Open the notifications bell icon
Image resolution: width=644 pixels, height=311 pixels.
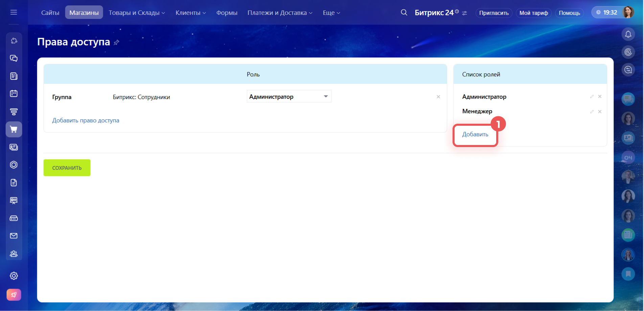[628, 34]
